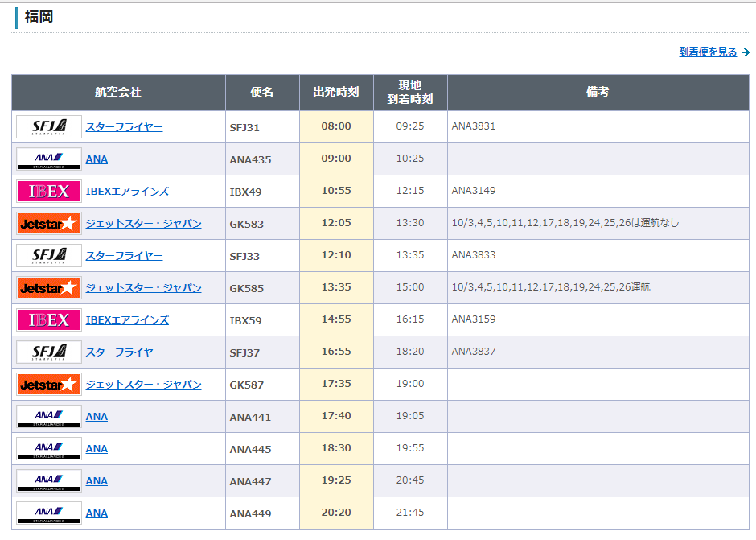Open スターフライヤー link for flight SFJ31
Image resolution: width=756 pixels, height=540 pixels.
click(125, 127)
